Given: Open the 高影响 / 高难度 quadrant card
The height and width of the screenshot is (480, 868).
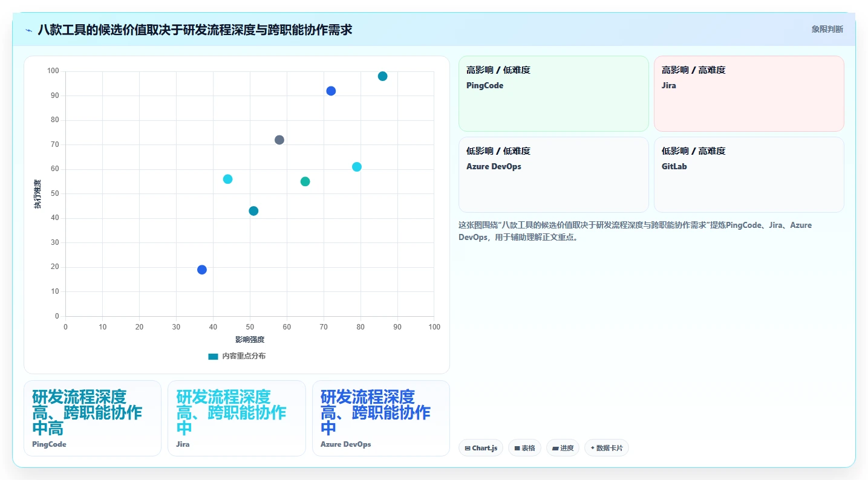Looking at the screenshot, I should tap(749, 94).
